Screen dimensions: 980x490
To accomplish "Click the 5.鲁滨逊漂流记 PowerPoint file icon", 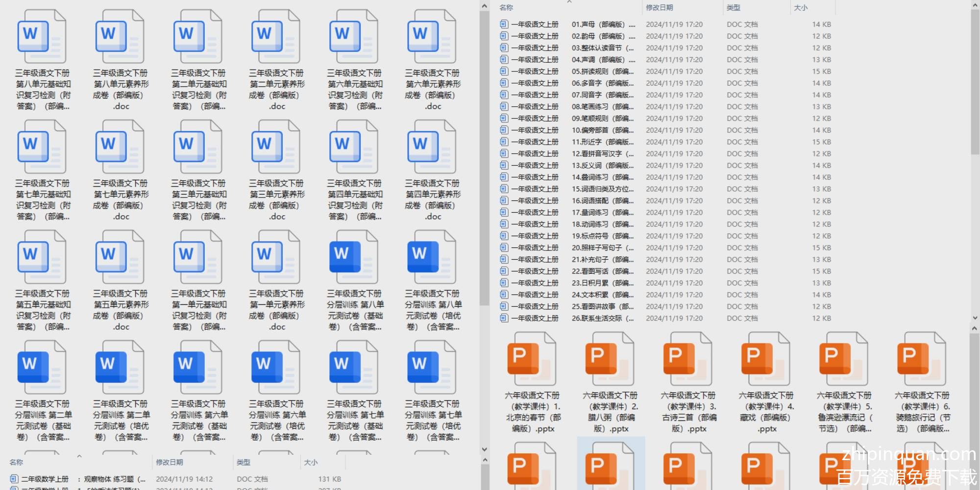I will [843, 359].
